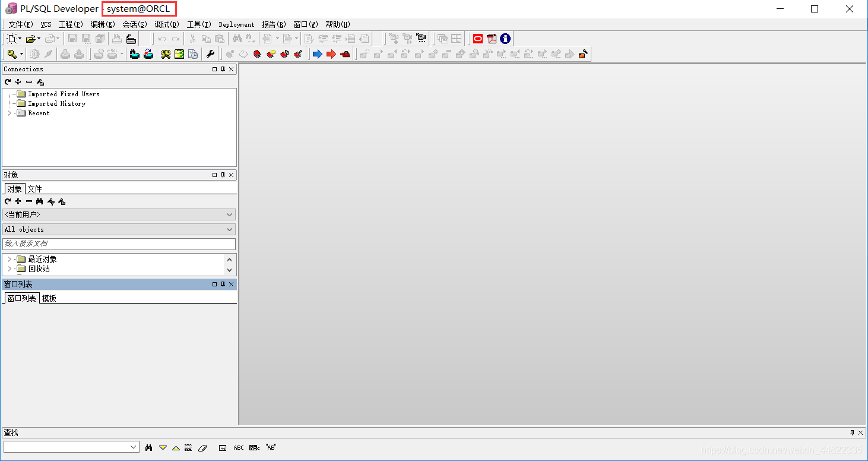
Task: Click the ABC match case icon
Action: coord(239,447)
